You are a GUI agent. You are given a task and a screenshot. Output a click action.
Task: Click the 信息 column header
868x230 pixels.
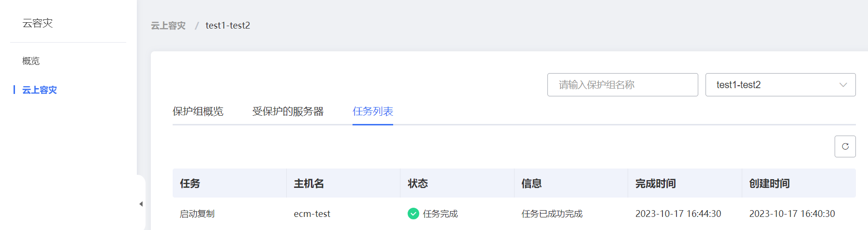(531, 184)
